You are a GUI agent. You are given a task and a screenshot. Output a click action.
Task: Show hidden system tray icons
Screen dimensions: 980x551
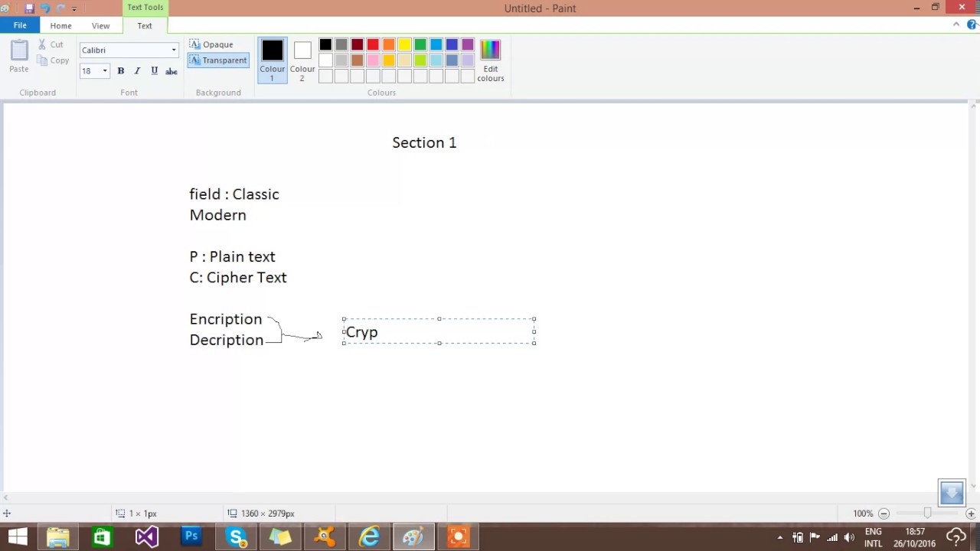(780, 537)
